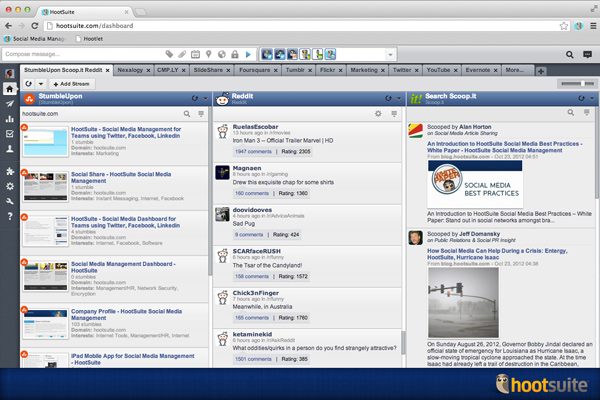Viewport: 600px width, 400px height.
Task: Click the profile avatar atop the sidebar
Action: click(x=10, y=73)
